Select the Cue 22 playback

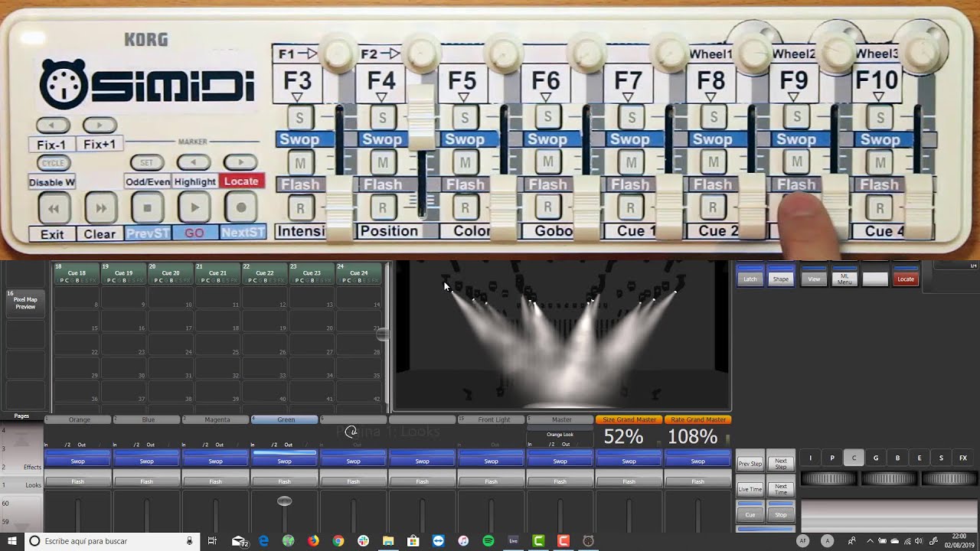tap(265, 273)
